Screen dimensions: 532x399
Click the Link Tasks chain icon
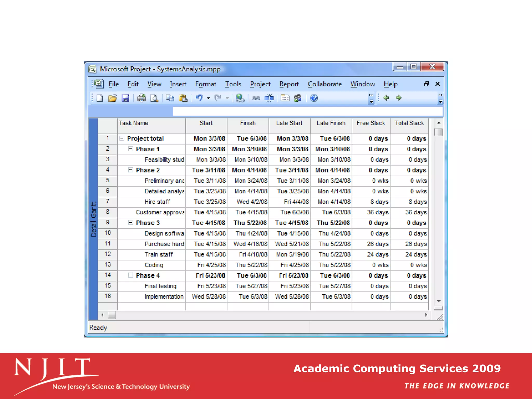[256, 98]
